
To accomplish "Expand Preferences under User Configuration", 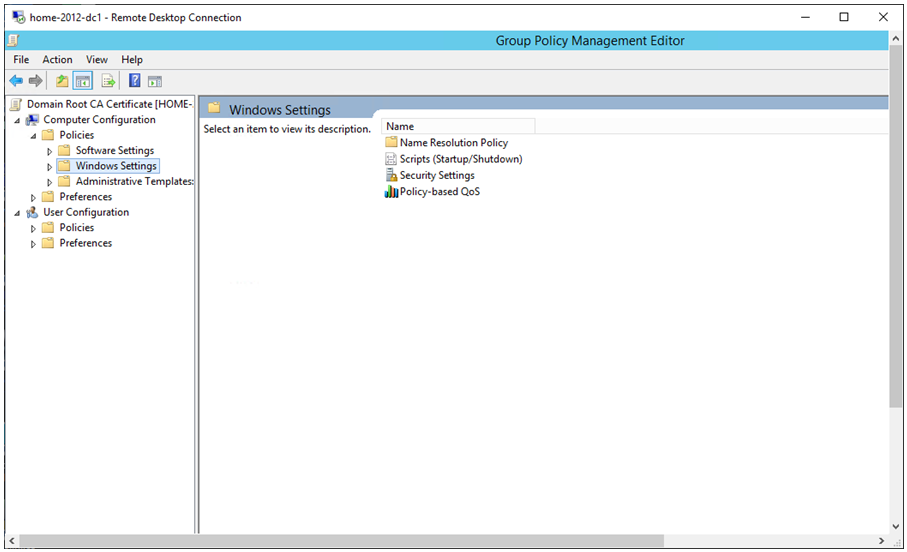I will 33,244.
